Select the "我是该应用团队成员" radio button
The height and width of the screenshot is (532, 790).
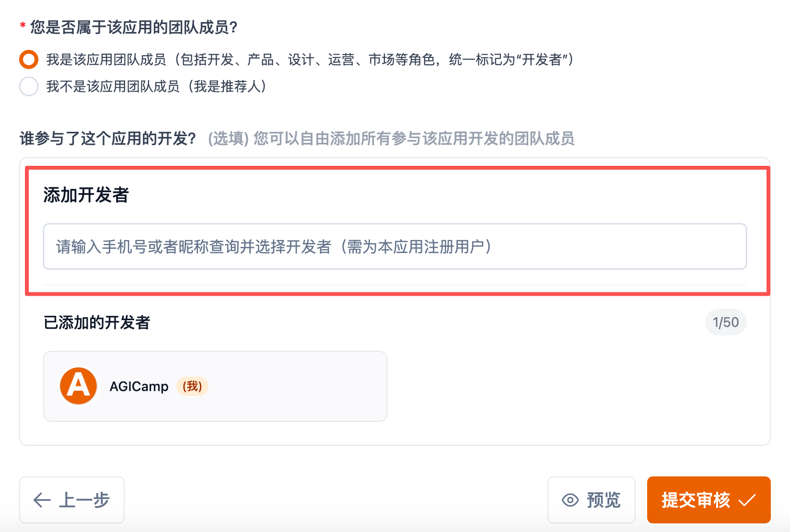pyautogui.click(x=29, y=59)
